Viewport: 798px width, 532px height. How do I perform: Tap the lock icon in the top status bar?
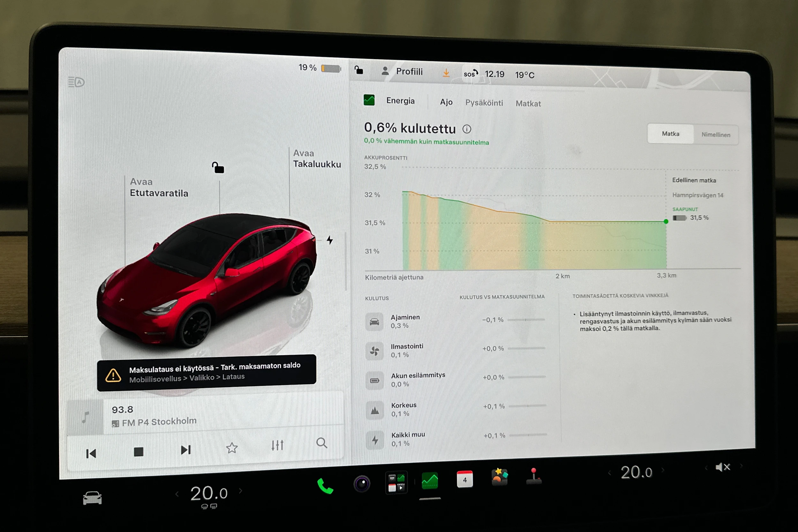pos(359,70)
